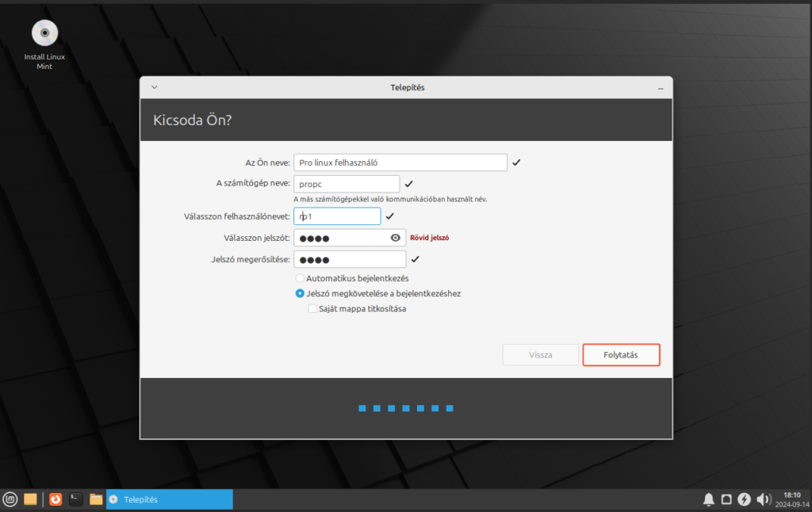Screen dimensions: 812x512
Task: Select Automatikus bejelentkezés radio button
Action: point(300,278)
